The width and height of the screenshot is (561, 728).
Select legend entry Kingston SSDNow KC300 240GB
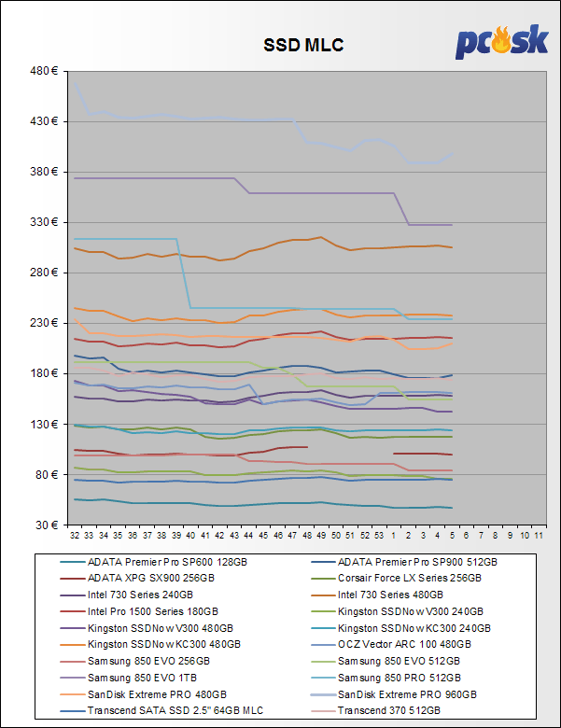400,628
